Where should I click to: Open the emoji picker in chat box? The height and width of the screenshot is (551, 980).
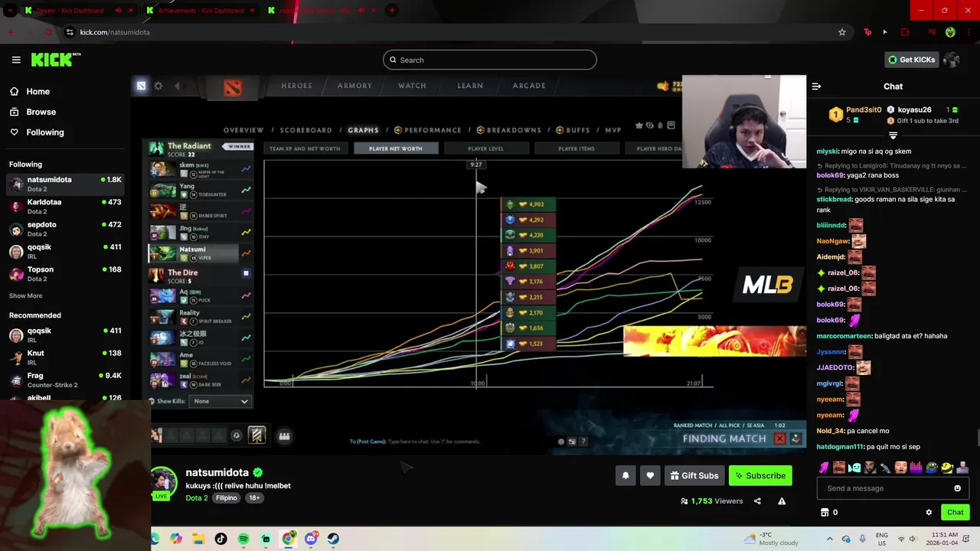[x=957, y=488]
